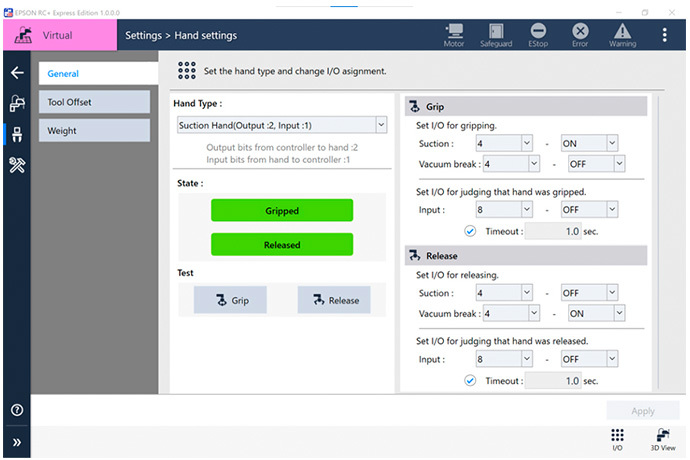This screenshot has height=460, width=690.
Task: Click the help question mark icon
Action: pos(16,410)
